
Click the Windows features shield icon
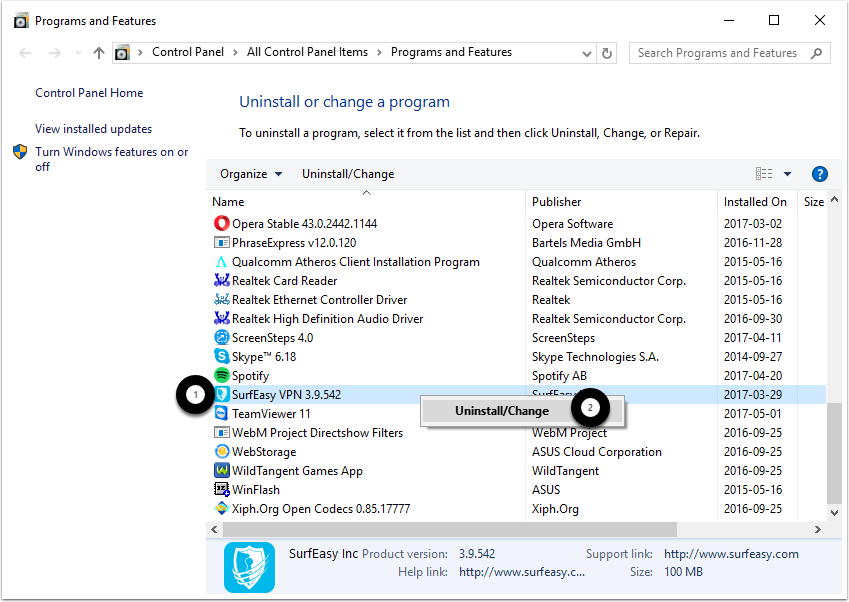(x=20, y=152)
